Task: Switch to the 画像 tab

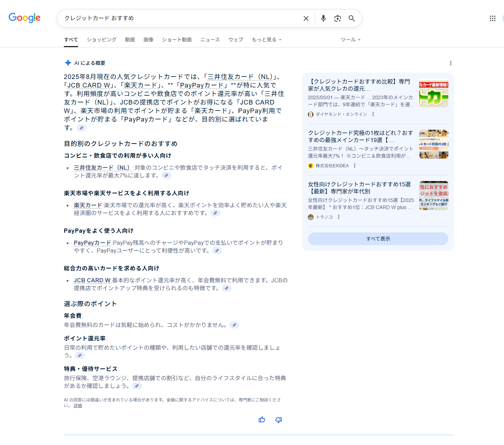Action: [148, 40]
